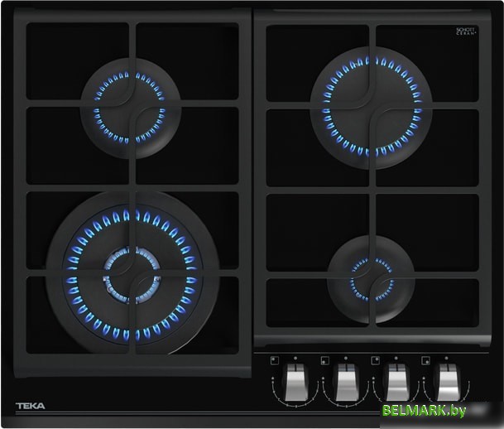504x429 pixels.
Task: Click the SCHOTT CERAN logo
Action: 467,31
